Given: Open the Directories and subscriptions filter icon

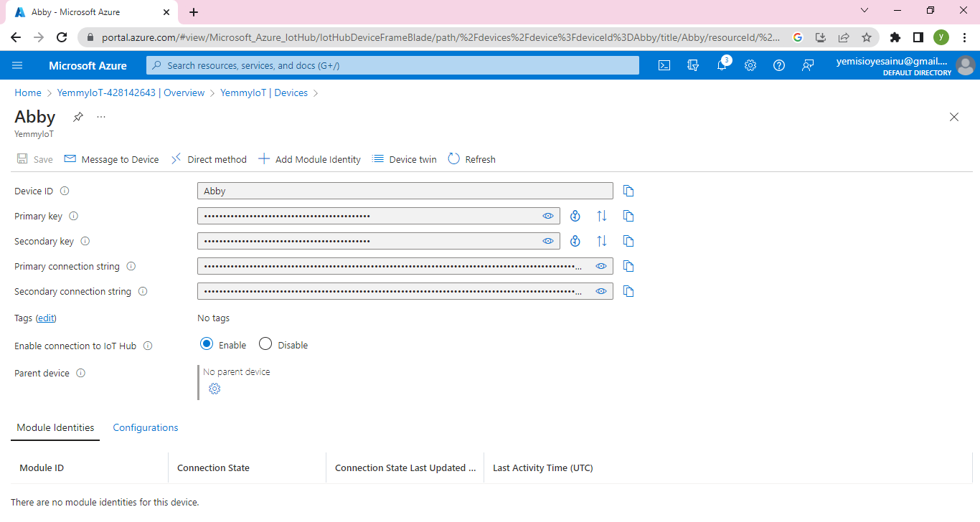Looking at the screenshot, I should pos(693,65).
